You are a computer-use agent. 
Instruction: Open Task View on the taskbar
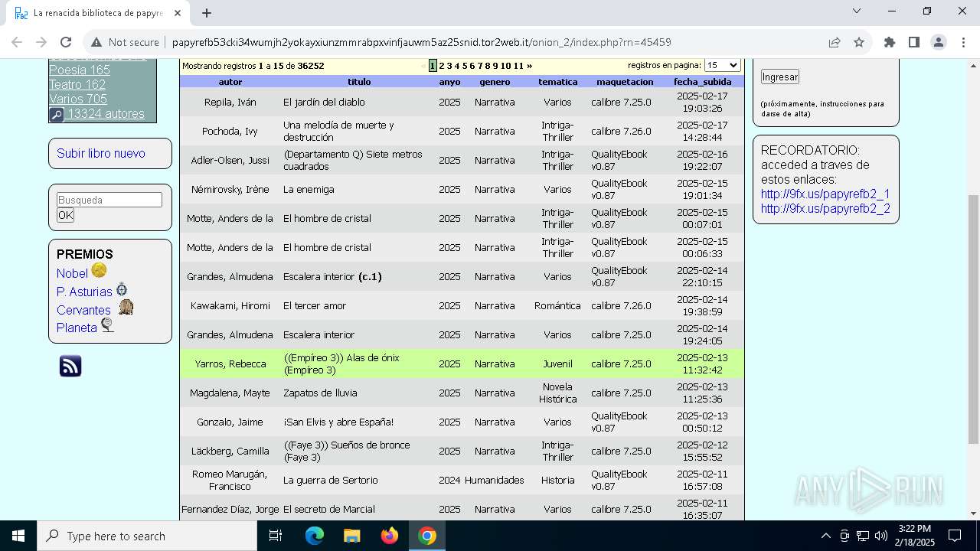click(x=276, y=536)
